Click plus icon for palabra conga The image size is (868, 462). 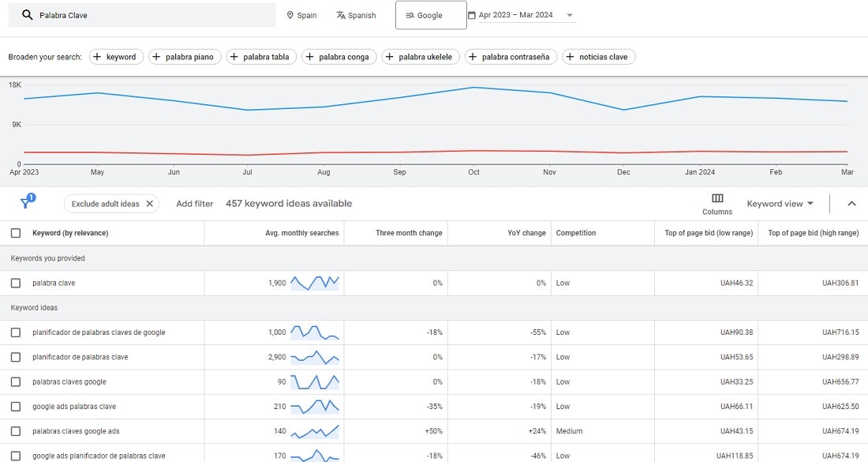(310, 57)
